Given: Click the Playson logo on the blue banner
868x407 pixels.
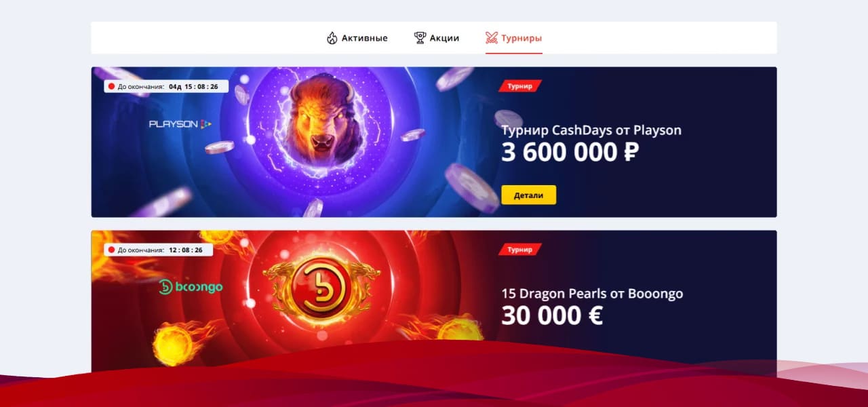Looking at the screenshot, I should (180, 124).
